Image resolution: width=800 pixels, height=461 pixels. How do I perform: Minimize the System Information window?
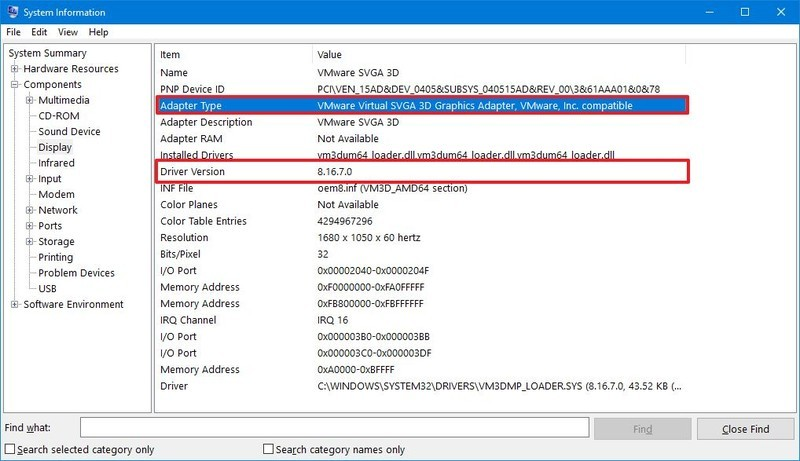click(709, 12)
